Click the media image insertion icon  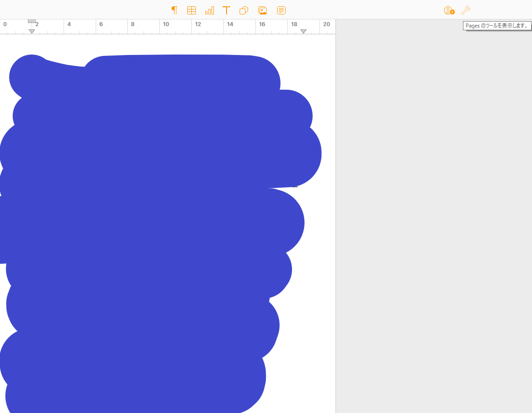point(262,10)
